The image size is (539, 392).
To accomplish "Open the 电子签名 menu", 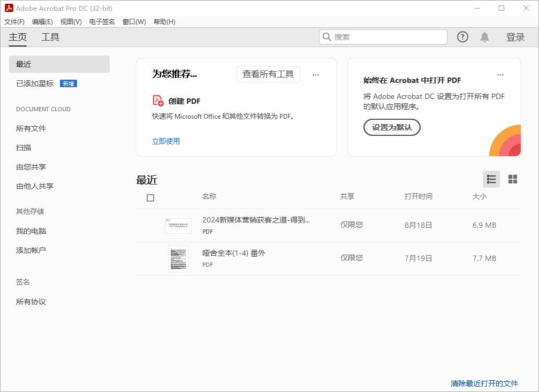I will click(102, 22).
